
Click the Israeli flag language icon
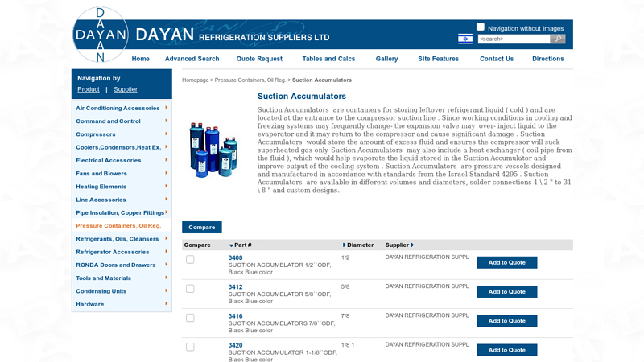click(x=465, y=39)
